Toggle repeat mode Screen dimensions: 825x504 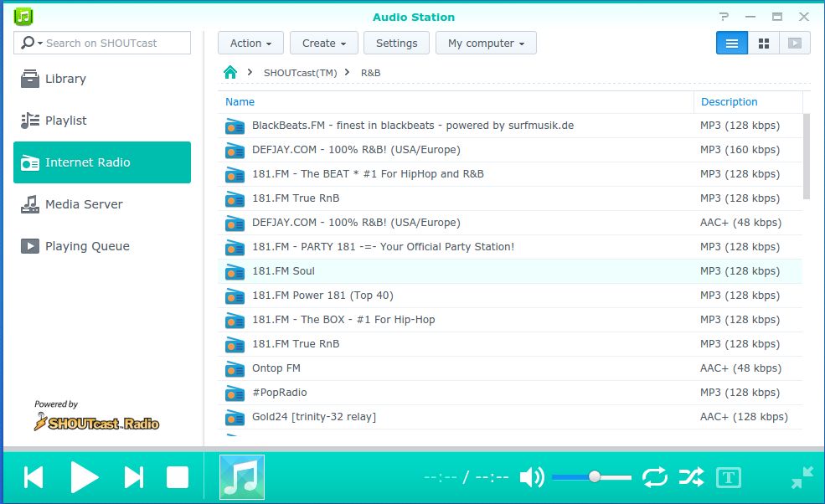[x=655, y=478]
